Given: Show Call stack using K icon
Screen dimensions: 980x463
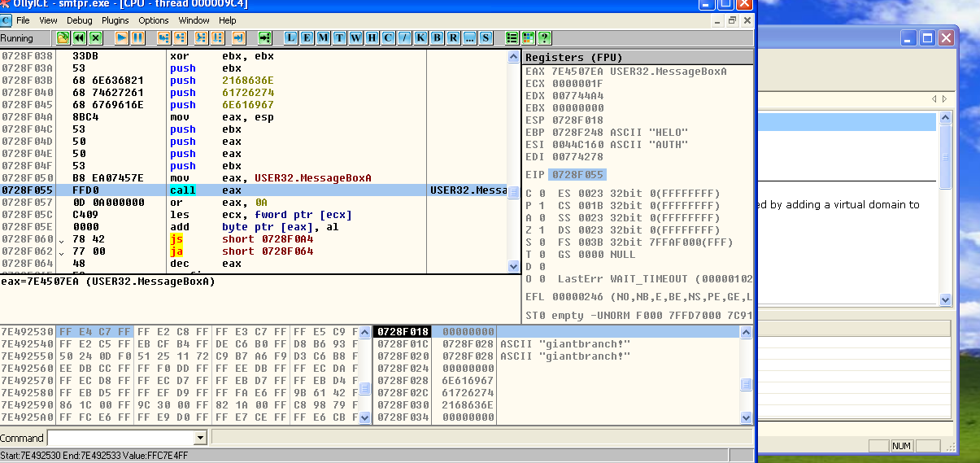Looking at the screenshot, I should [420, 38].
